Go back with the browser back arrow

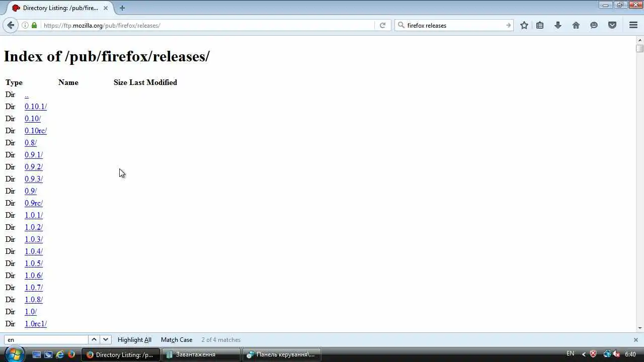[11, 25]
